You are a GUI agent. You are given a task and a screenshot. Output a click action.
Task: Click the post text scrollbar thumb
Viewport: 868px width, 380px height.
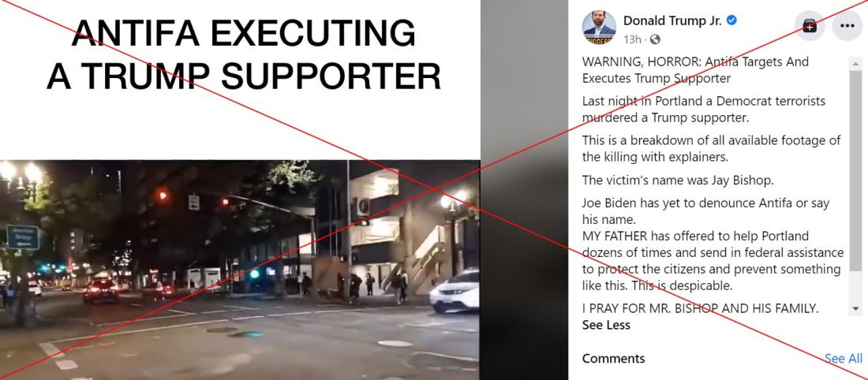(x=856, y=171)
